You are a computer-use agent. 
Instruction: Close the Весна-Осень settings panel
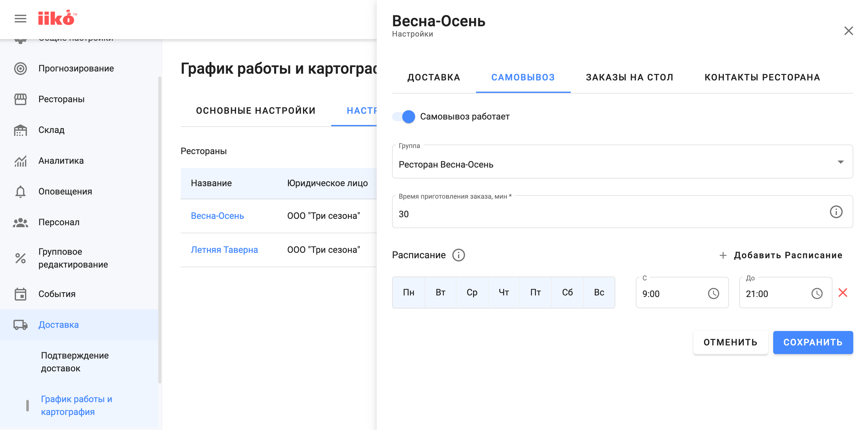coord(848,31)
